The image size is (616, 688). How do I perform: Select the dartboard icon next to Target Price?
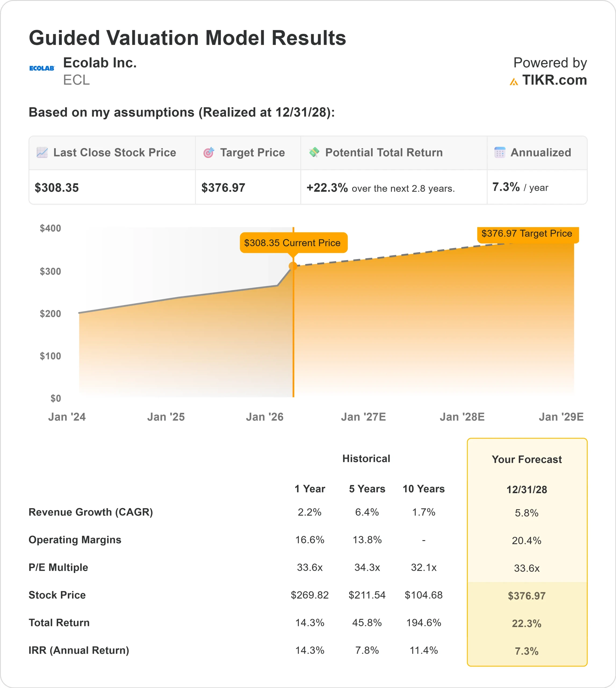(210, 153)
